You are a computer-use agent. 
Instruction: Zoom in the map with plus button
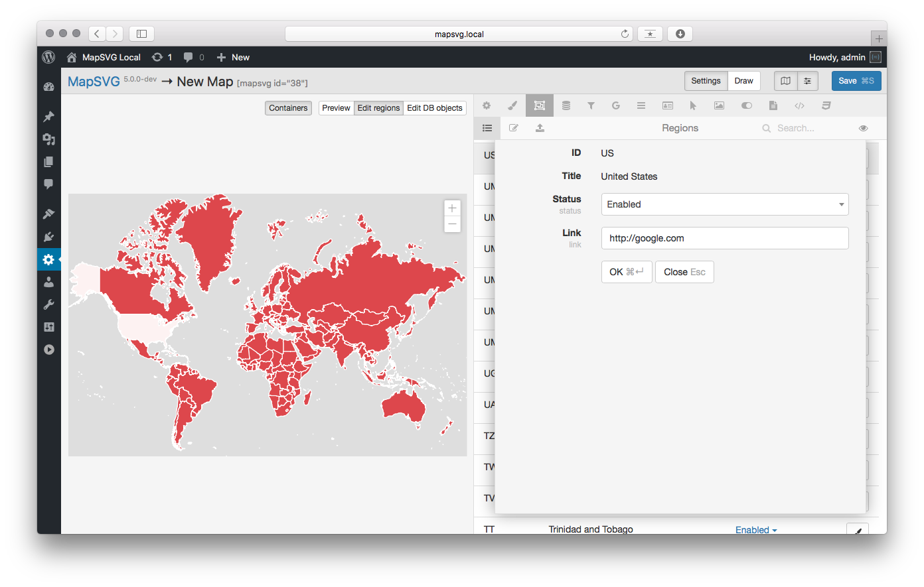[x=452, y=208]
